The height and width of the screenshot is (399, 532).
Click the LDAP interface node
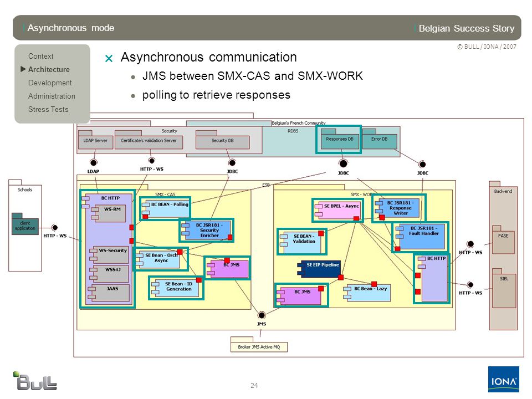pyautogui.click(x=94, y=162)
